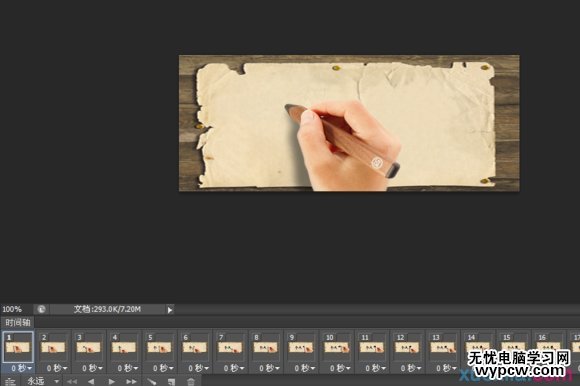Image resolution: width=580 pixels, height=386 pixels.
Task: Select frame 13 thumbnail
Action: 443,347
